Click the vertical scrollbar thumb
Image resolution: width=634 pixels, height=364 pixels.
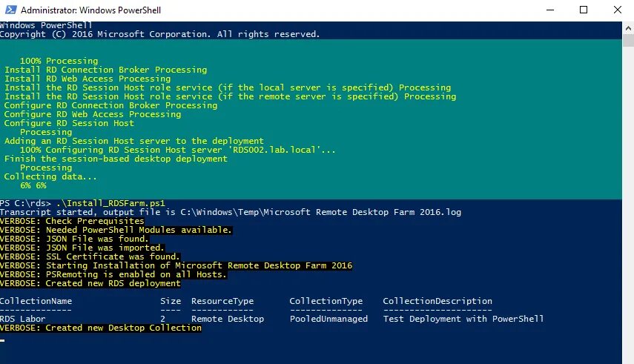pyautogui.click(x=628, y=41)
